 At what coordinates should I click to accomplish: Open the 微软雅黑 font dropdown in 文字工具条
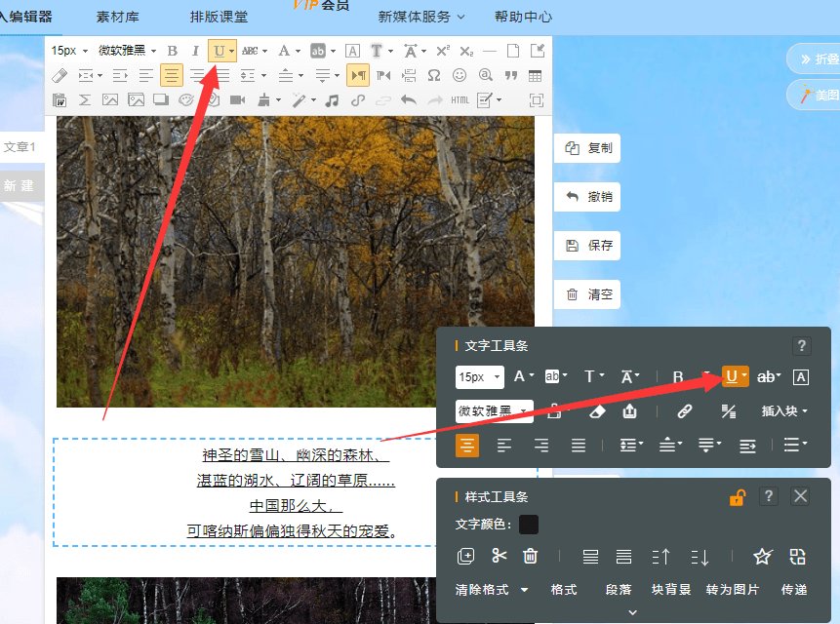[494, 411]
